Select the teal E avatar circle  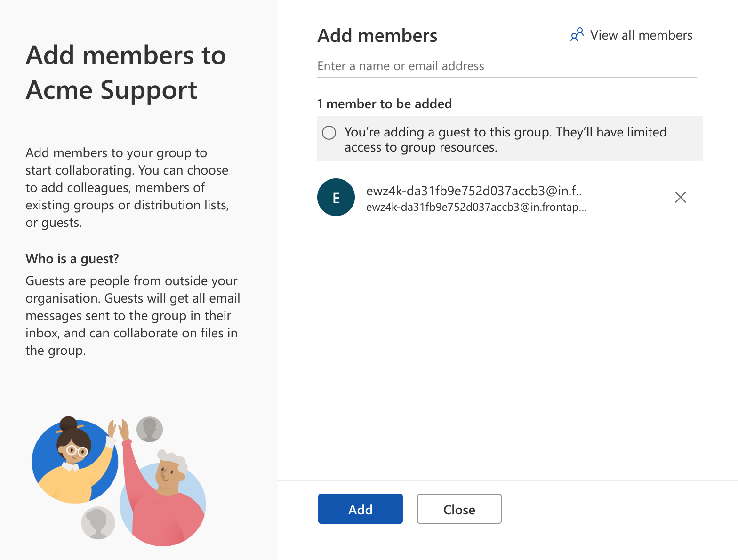(336, 197)
